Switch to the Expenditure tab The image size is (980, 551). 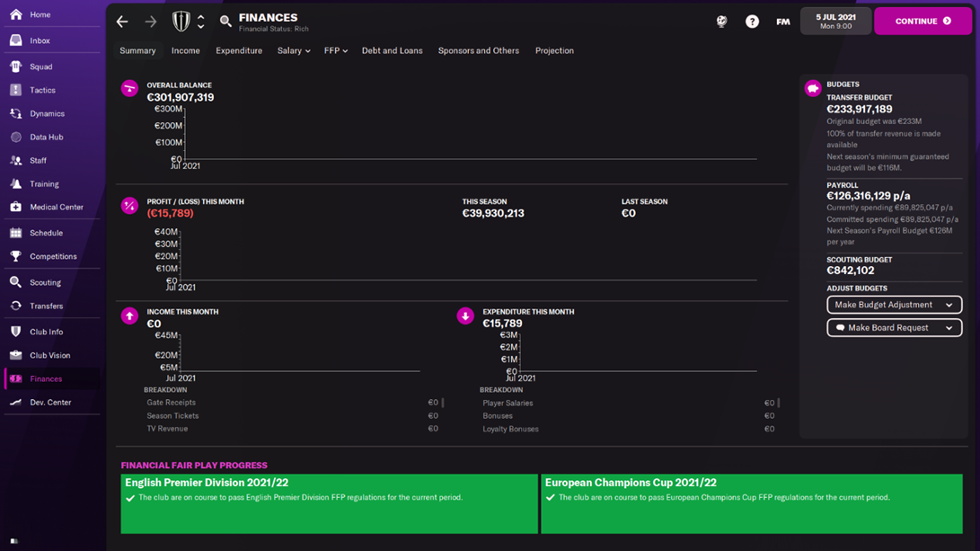pyautogui.click(x=239, y=51)
